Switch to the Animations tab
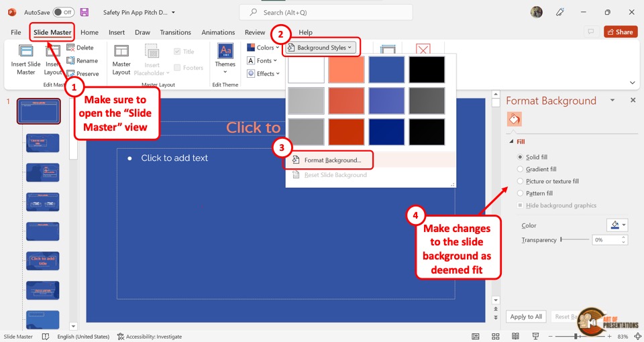This screenshot has width=644, height=342. [x=218, y=32]
